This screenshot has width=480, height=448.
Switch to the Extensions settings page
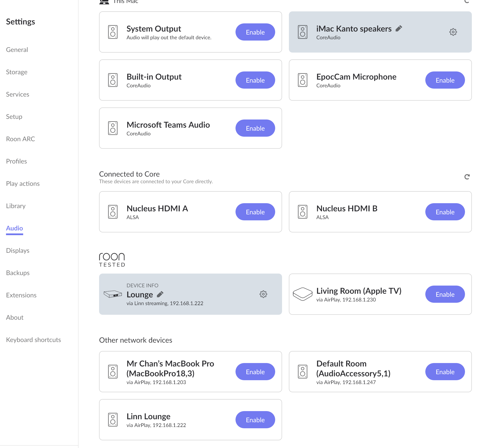pos(21,295)
